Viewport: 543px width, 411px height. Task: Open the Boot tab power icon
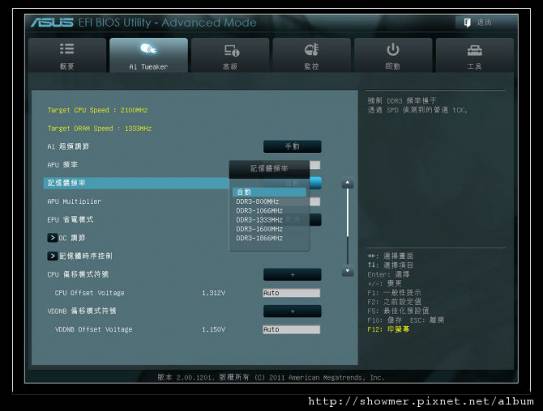click(x=393, y=50)
